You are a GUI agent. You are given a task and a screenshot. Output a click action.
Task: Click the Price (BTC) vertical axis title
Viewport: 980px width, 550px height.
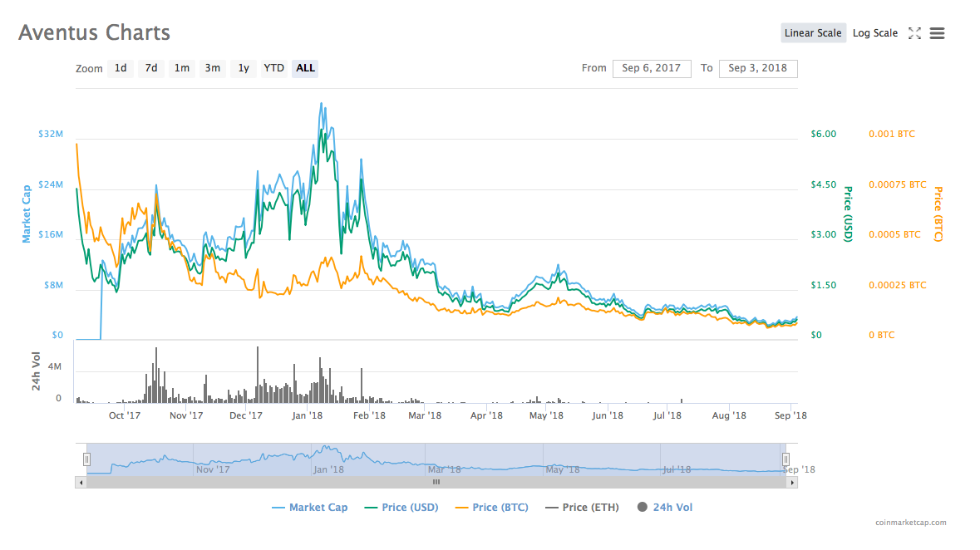[x=938, y=214]
